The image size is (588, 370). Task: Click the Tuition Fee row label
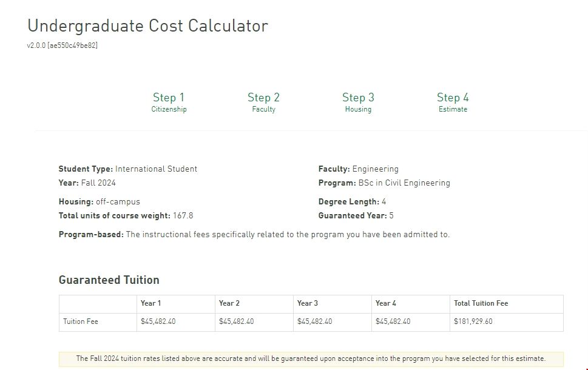tap(81, 321)
